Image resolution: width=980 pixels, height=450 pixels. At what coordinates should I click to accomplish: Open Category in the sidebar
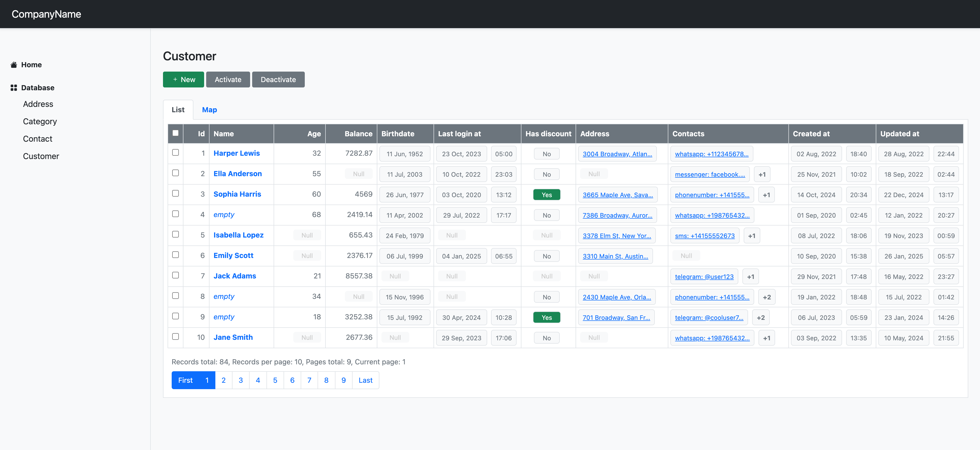tap(40, 121)
